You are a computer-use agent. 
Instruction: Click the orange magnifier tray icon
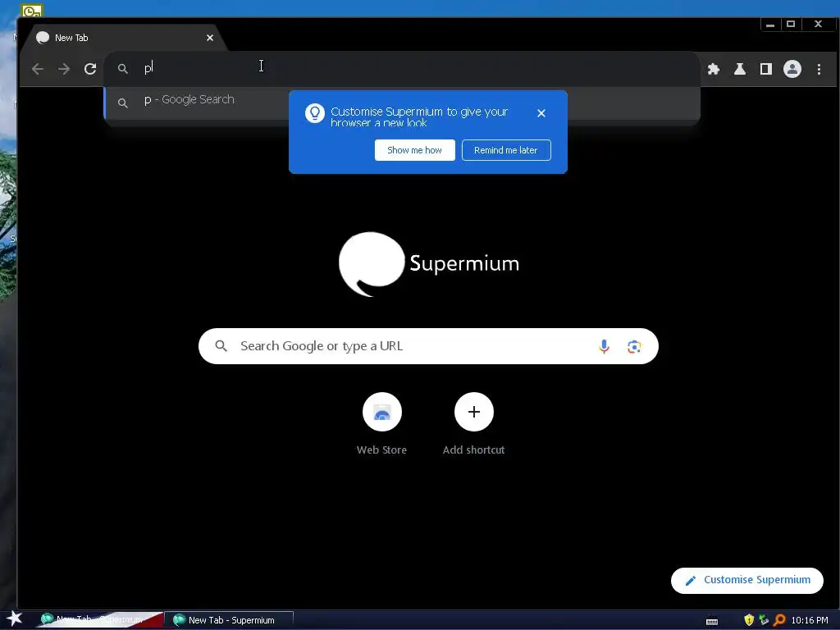pos(779,620)
